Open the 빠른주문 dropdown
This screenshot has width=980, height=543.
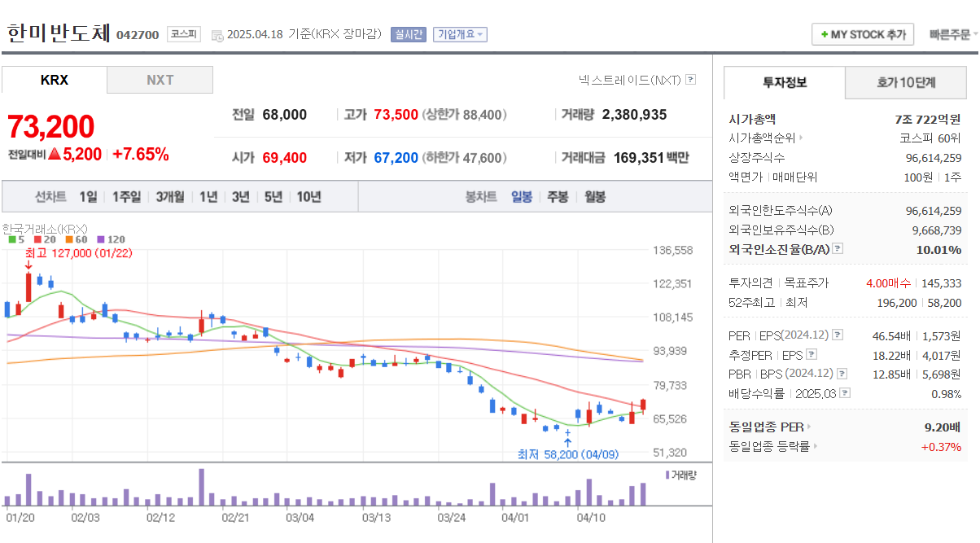(952, 34)
